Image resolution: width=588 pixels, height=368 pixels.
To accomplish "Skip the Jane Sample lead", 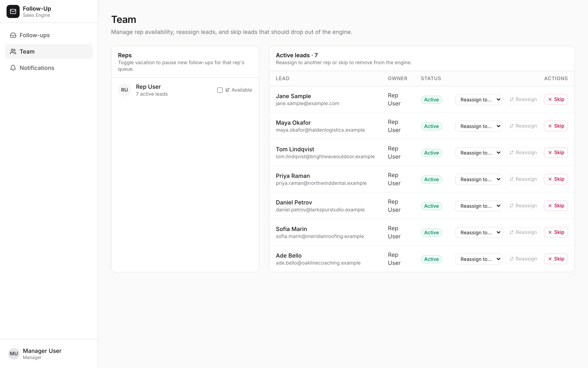I will 556,99.
